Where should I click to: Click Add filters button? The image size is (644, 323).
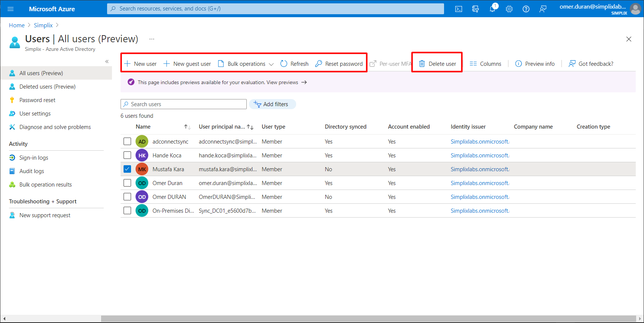pos(273,104)
